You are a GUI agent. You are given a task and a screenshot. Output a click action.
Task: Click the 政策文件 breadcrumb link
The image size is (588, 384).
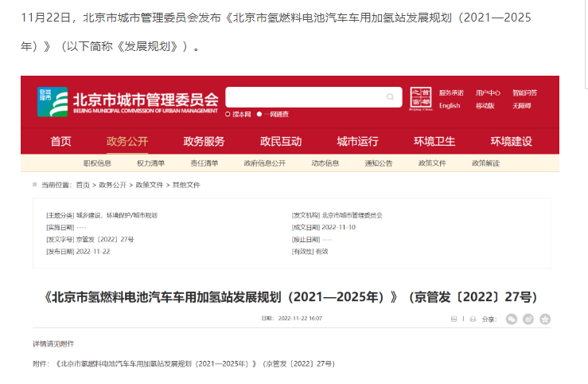[149, 185]
